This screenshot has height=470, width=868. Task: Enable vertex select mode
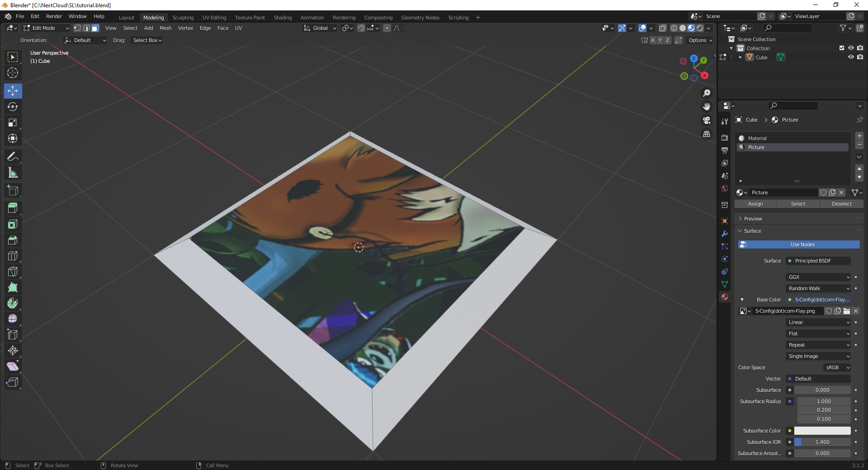[77, 28]
